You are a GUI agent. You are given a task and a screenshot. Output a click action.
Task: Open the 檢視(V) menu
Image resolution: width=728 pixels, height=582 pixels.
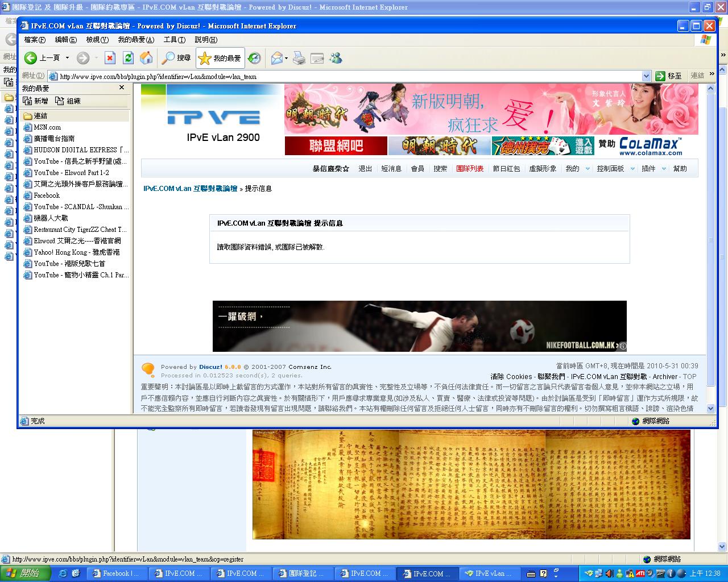coord(97,40)
